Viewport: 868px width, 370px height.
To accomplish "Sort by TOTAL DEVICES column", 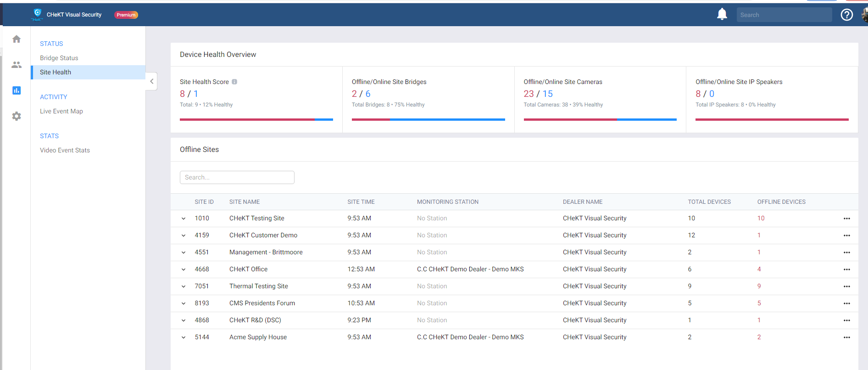I will [x=709, y=202].
